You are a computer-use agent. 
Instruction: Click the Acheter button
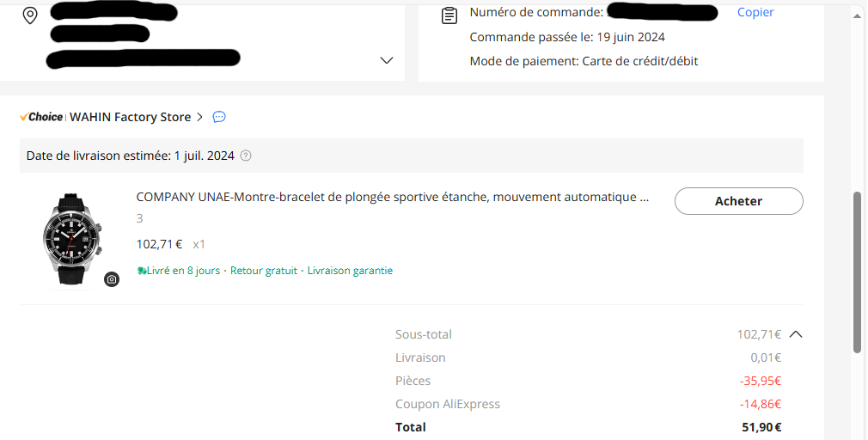coord(738,201)
